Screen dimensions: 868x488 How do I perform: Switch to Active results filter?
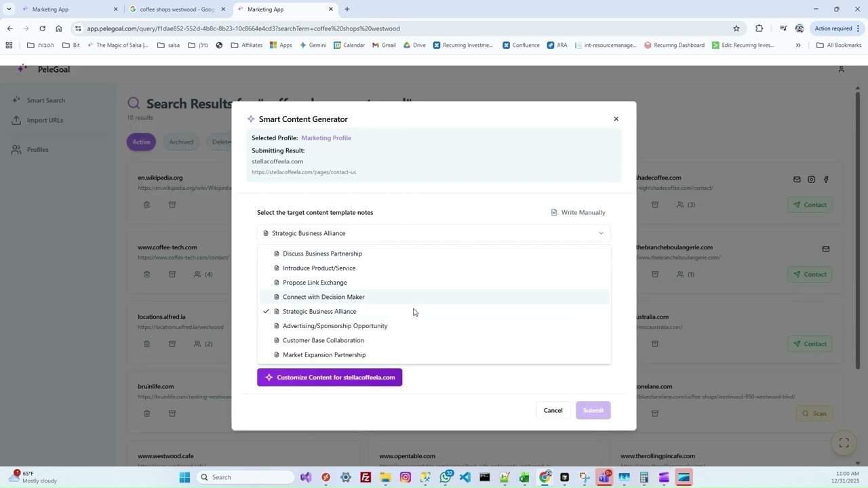pos(141,142)
